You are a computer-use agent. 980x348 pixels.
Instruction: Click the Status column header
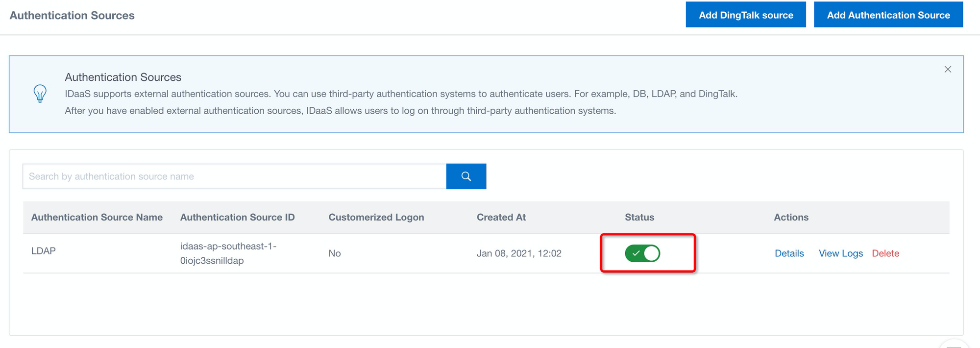[639, 217]
